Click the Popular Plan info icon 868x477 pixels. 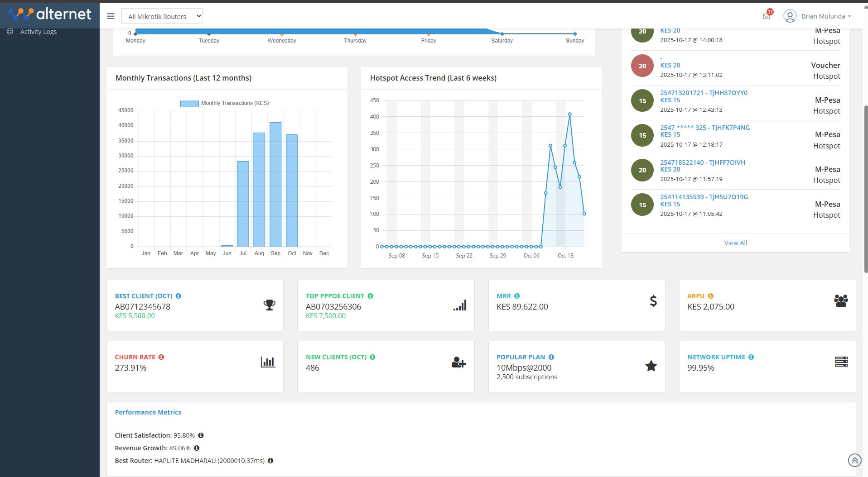(x=551, y=357)
